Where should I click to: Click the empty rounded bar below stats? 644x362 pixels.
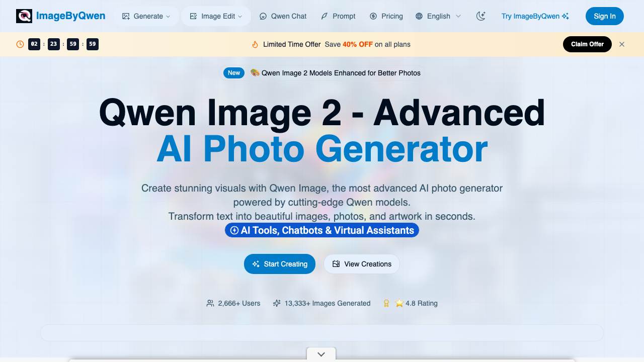[x=322, y=333]
